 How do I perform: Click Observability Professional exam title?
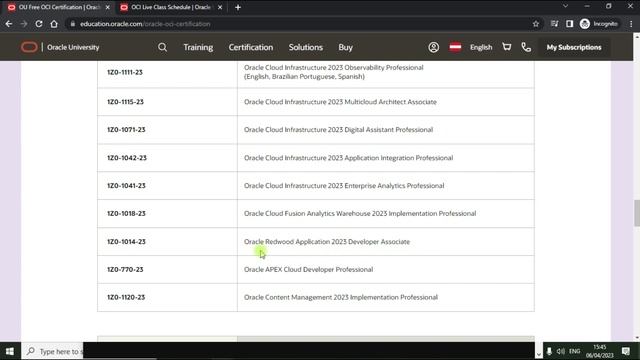coord(333,72)
